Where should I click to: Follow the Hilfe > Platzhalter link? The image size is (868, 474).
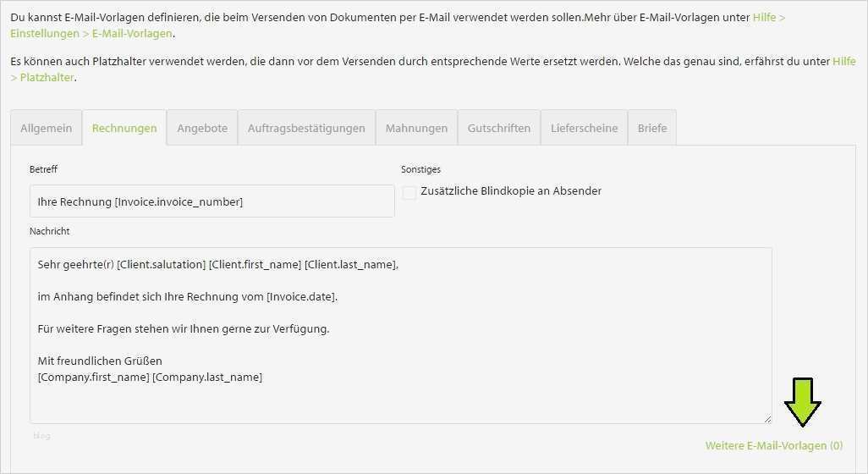[x=42, y=78]
